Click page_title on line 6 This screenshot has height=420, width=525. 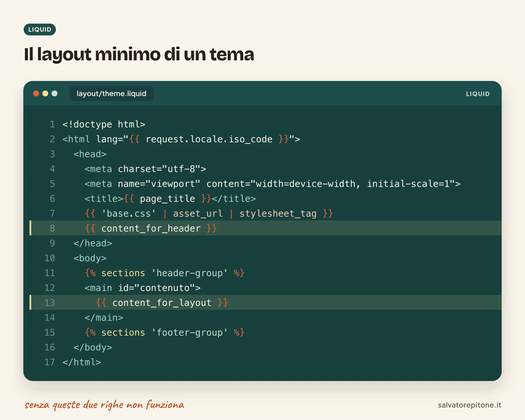point(167,199)
